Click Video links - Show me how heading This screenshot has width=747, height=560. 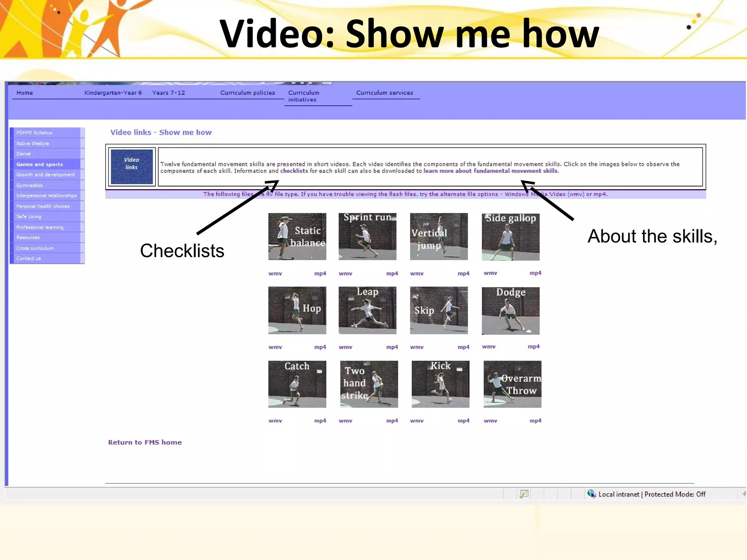[161, 132]
